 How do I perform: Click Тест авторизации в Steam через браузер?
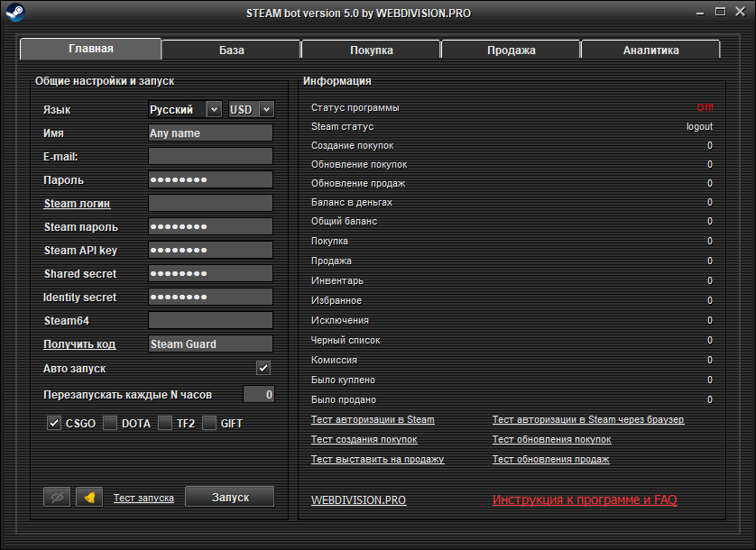(x=587, y=419)
